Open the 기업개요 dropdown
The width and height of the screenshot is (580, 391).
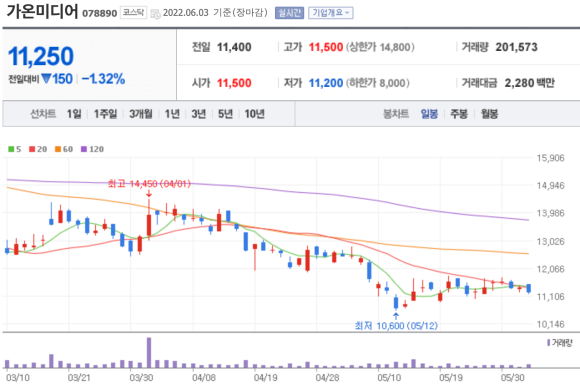tap(331, 13)
